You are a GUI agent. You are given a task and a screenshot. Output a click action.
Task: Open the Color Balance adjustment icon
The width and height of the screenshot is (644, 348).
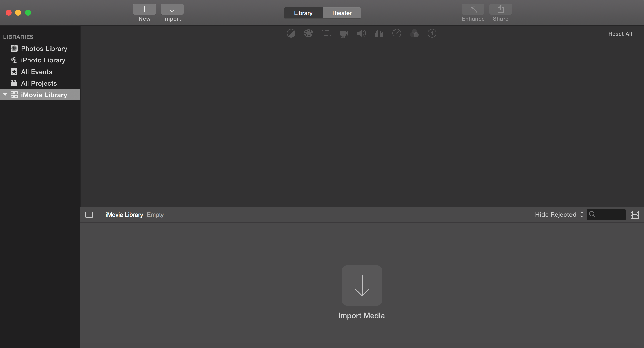(291, 33)
